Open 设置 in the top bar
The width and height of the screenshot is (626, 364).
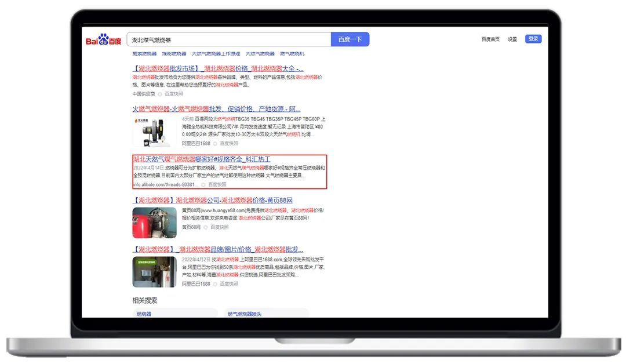[x=512, y=39]
